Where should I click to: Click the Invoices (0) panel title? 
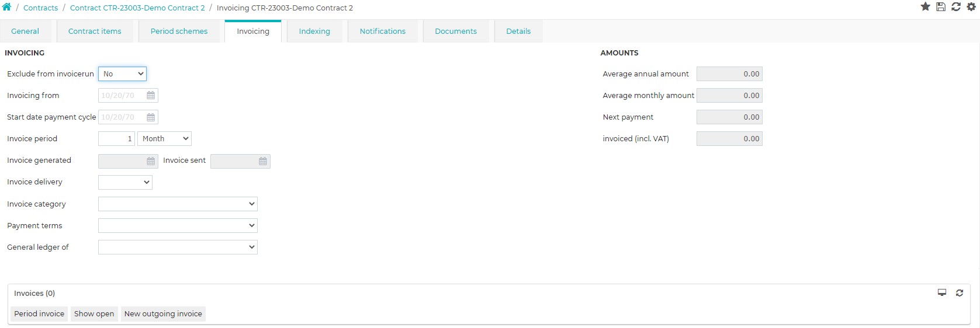(x=34, y=293)
